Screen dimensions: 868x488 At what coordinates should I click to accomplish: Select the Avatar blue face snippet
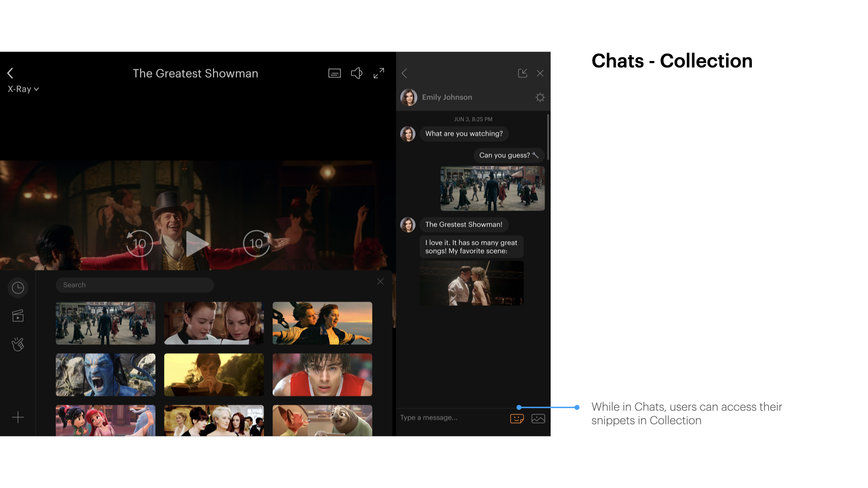coord(105,375)
